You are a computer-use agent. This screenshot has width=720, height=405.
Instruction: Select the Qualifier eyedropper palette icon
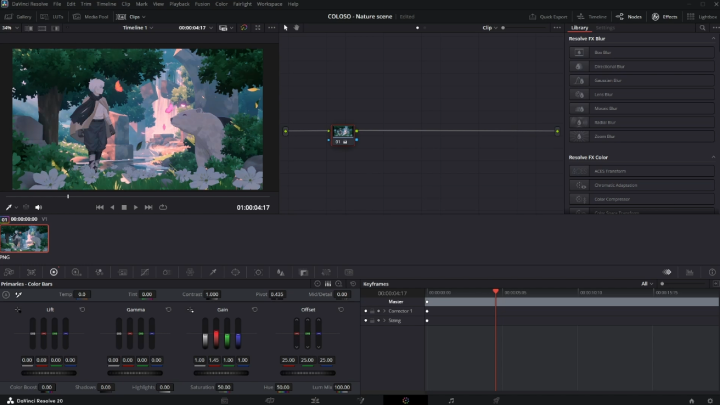pos(213,272)
